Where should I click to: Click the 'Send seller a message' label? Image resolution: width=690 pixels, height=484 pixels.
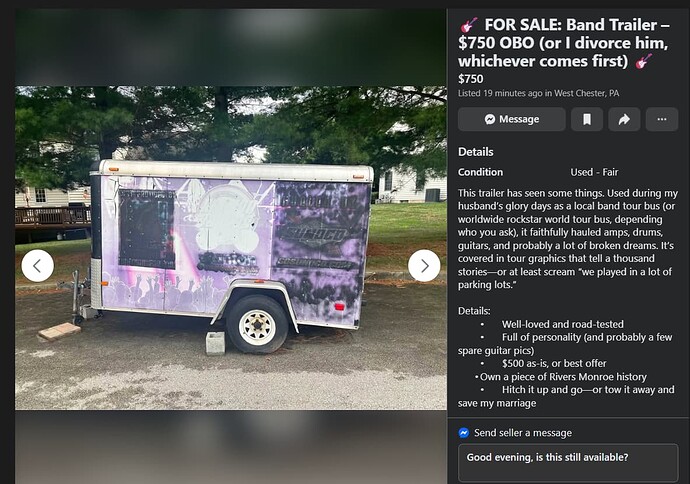pyautogui.click(x=523, y=433)
